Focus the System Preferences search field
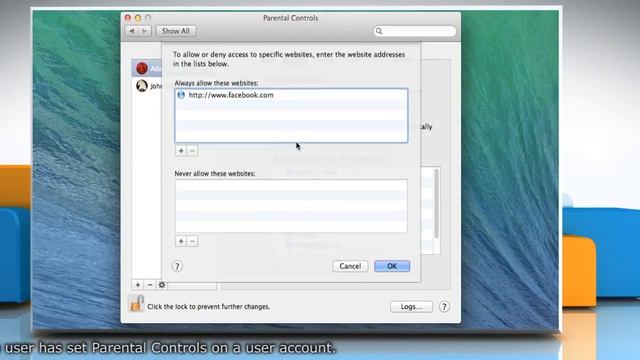Image resolution: width=640 pixels, height=360 pixels. click(415, 31)
